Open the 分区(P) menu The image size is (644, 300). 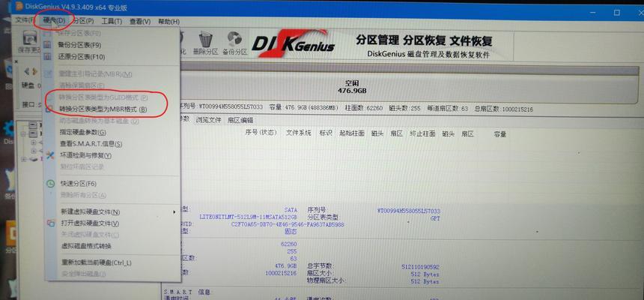tap(83, 21)
